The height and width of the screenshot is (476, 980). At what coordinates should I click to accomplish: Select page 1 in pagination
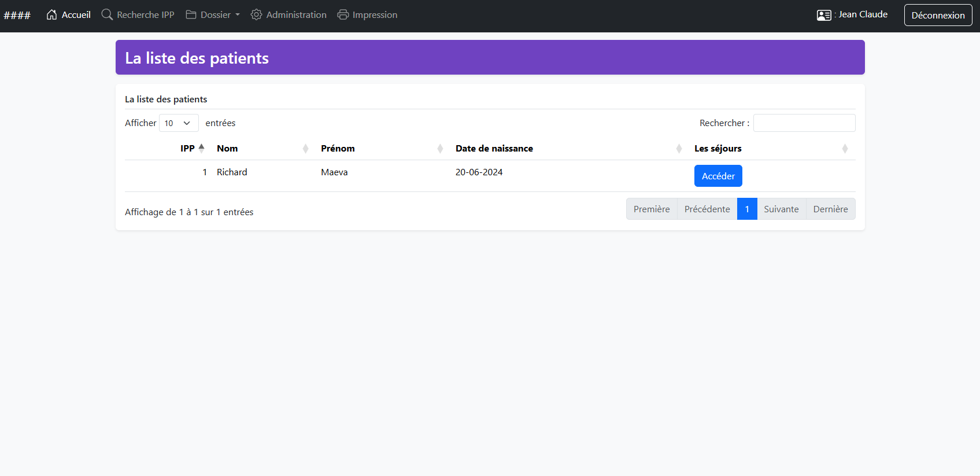747,209
